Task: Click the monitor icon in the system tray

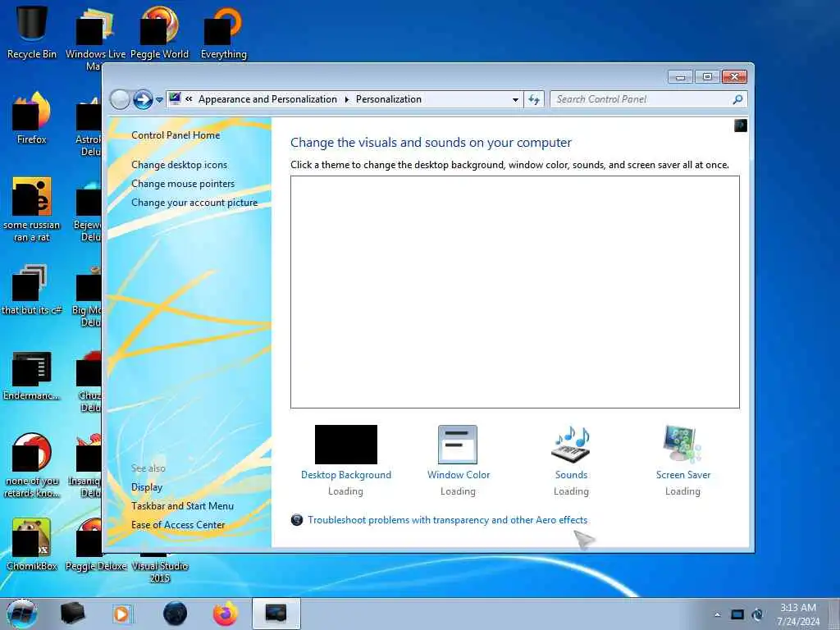Action: point(737,614)
